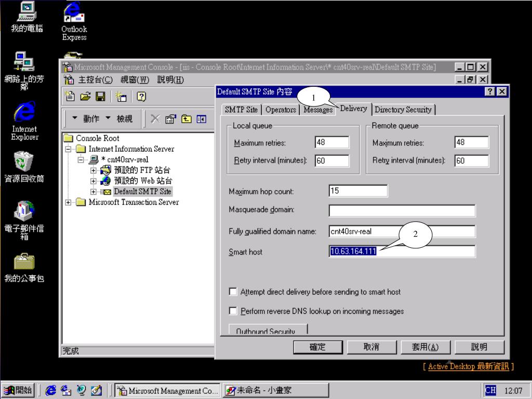Click the Up one level folder icon
This screenshot has height=399, width=532.
[x=187, y=119]
